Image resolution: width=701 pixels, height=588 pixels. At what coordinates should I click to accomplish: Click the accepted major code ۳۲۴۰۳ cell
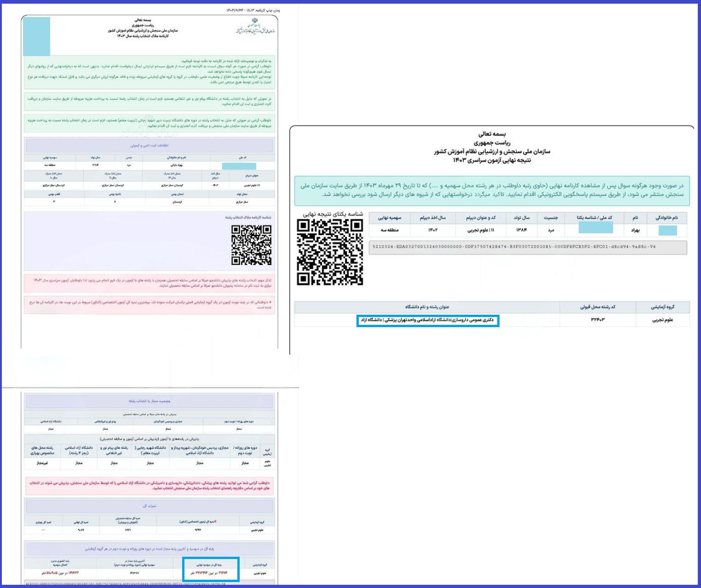pos(598,320)
